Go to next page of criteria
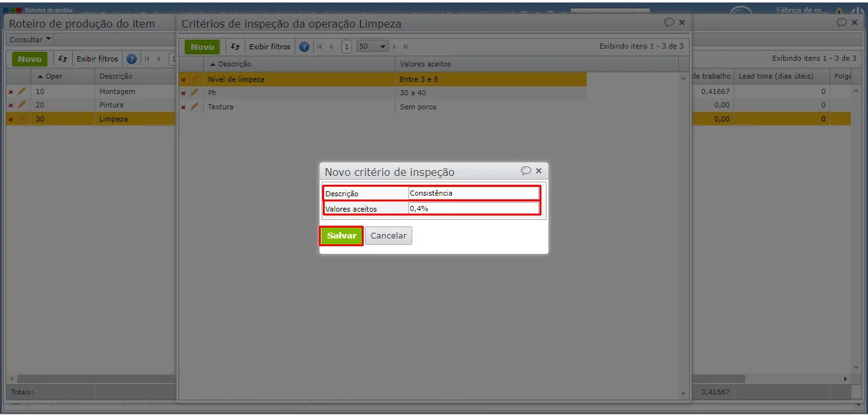 point(394,47)
